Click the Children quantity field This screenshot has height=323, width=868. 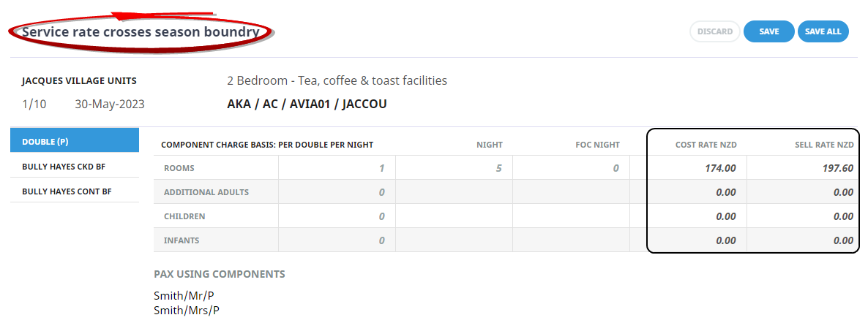(337, 216)
